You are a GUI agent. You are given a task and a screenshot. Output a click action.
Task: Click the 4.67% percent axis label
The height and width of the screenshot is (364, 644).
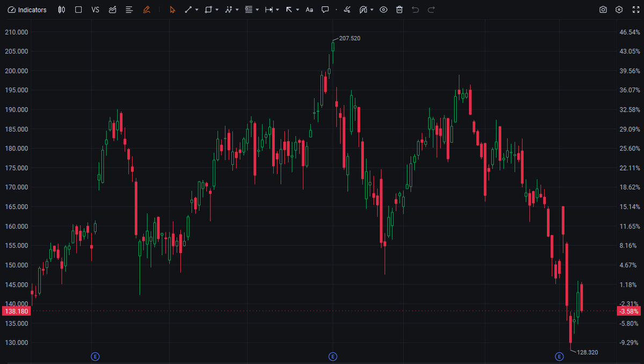[629, 265]
